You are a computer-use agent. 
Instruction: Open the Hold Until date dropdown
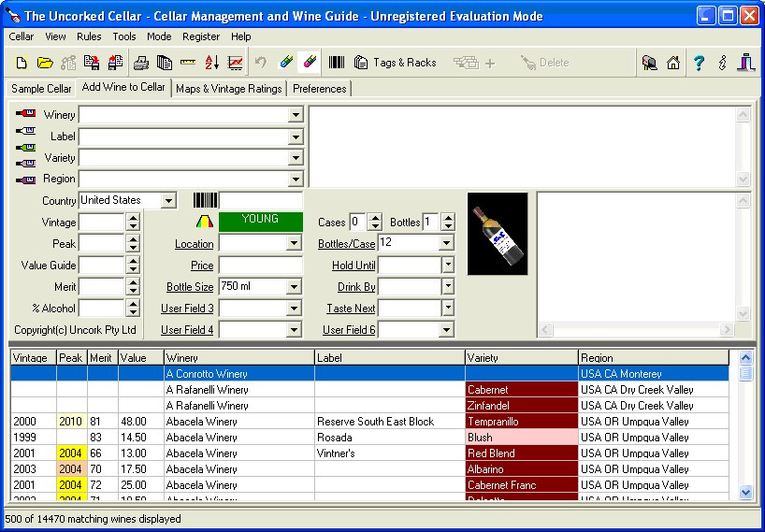[448, 265]
